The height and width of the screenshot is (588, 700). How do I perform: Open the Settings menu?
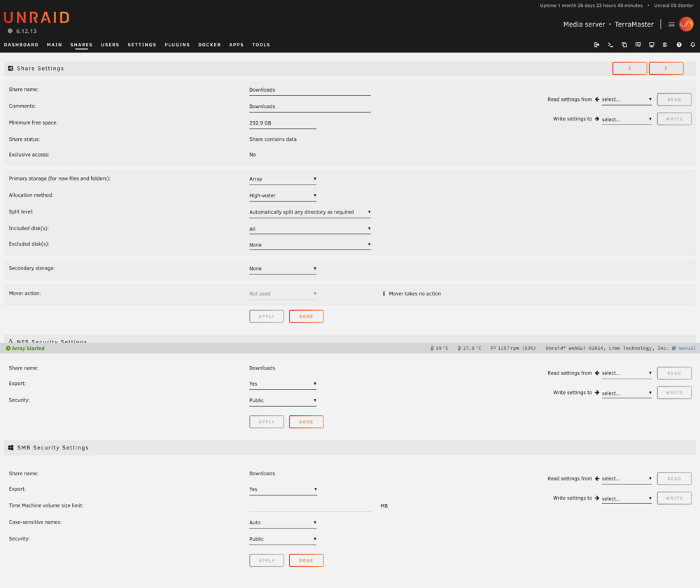click(142, 45)
